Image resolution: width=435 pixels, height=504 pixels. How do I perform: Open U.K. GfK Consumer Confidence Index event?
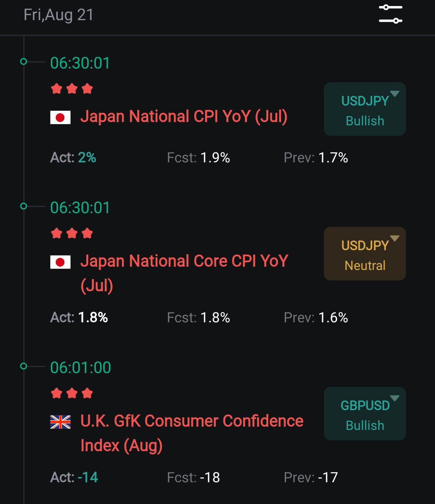(x=192, y=433)
